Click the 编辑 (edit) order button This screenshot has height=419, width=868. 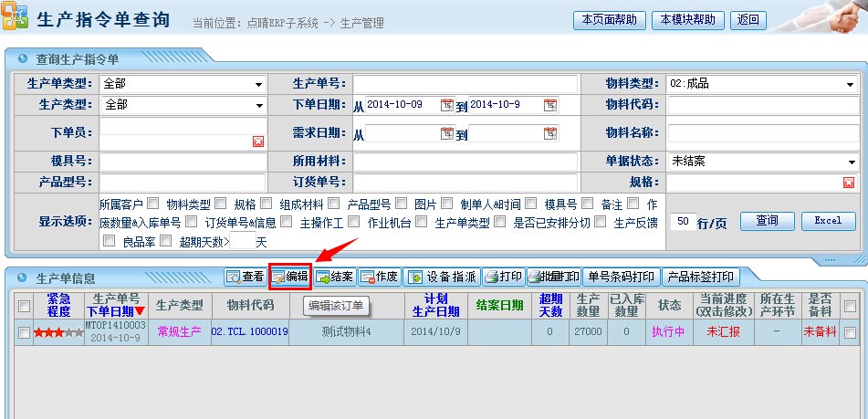pos(290,277)
